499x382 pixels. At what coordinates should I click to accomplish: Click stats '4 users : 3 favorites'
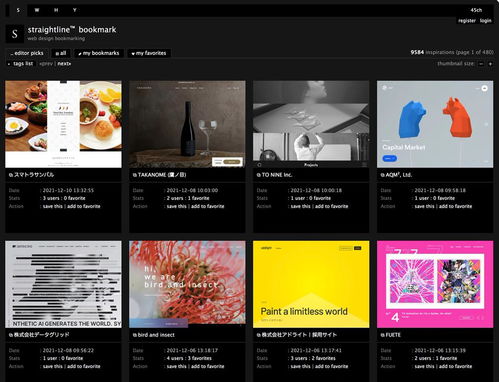(x=189, y=358)
